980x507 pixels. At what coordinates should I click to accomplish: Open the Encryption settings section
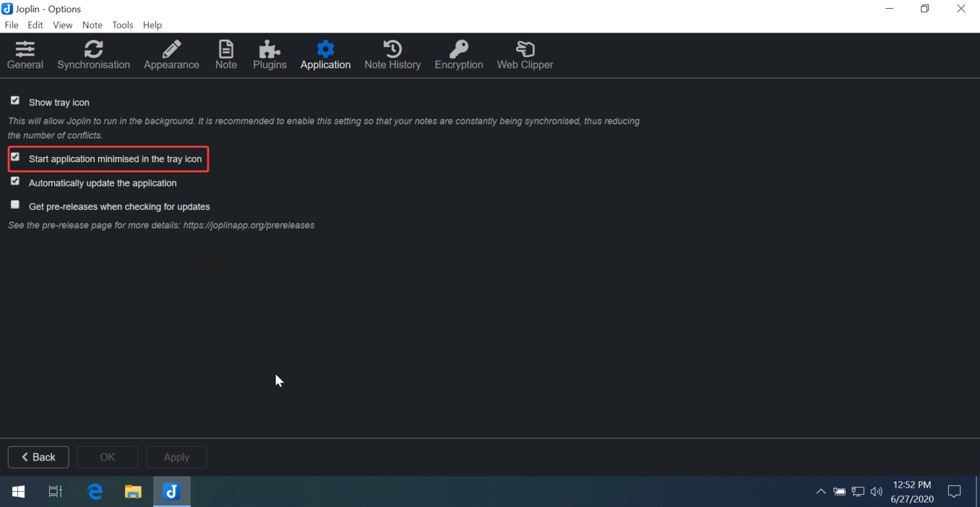(x=459, y=55)
